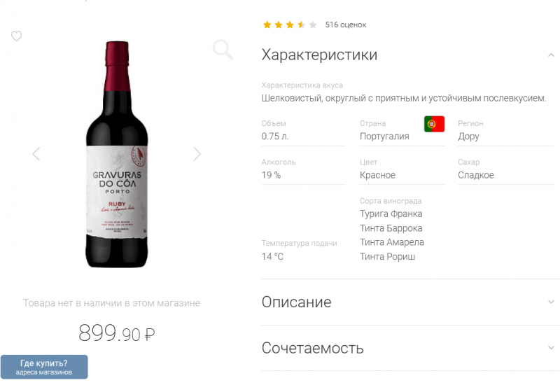The image size is (560, 392).
Task: Click the Турига Франка grape variety
Action: click(391, 213)
